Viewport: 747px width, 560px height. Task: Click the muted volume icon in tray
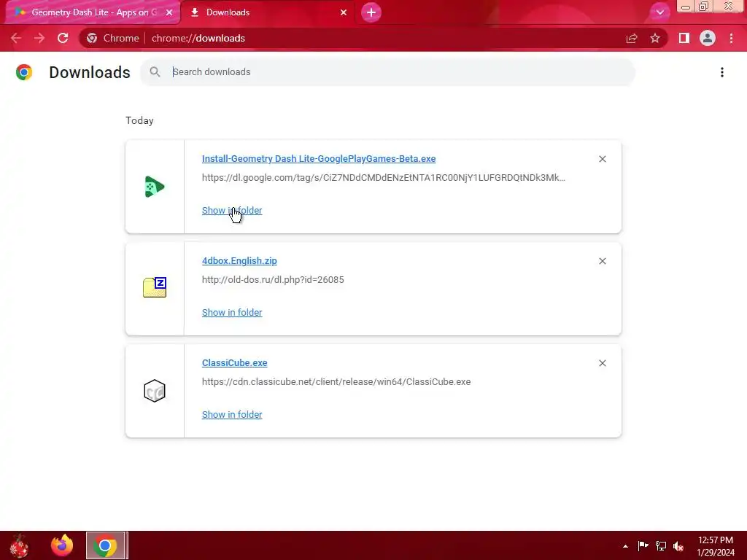coord(678,545)
